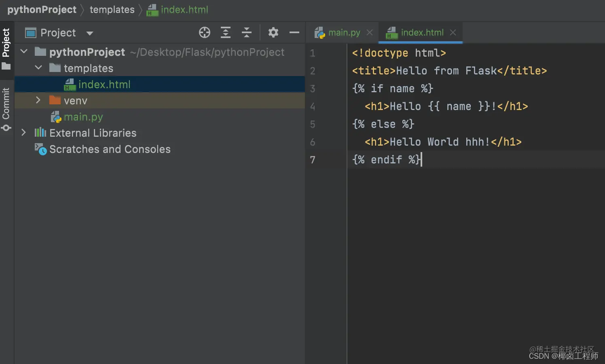Click index.html in the breadcrumb bar
605x364 pixels.
coord(184,10)
